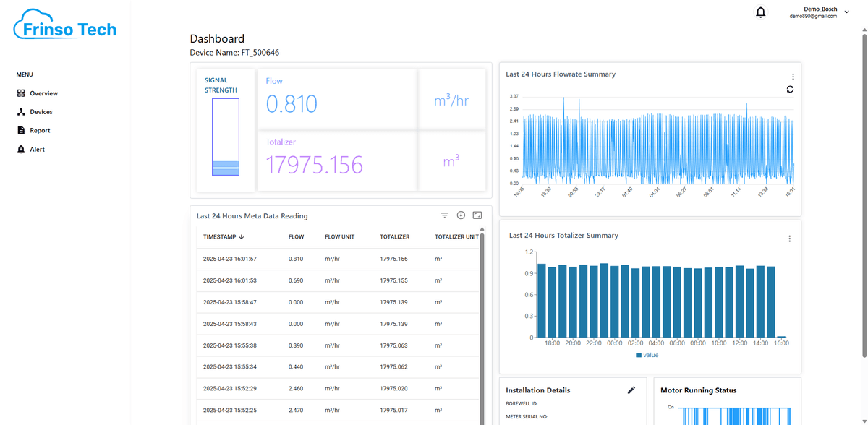Open Flowrate Summary three-dot options menu

click(x=793, y=77)
